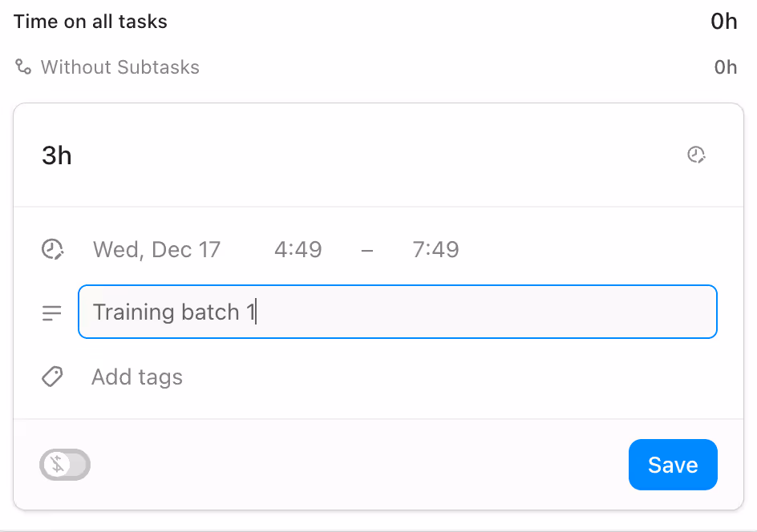Screen dimensions: 757x532
Task: Focus the Training batch 1 description field
Action: [x=397, y=312]
